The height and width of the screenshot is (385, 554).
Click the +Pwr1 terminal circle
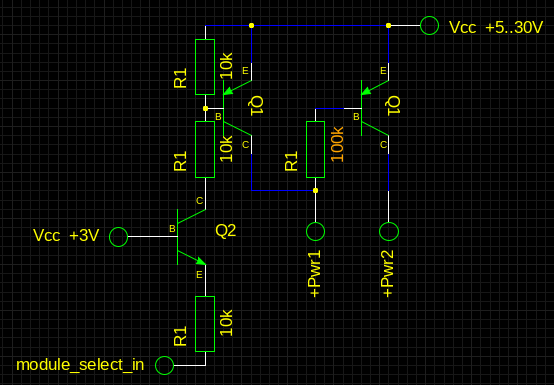point(316,231)
